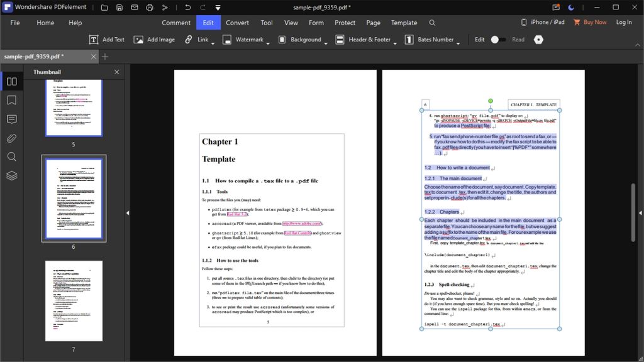This screenshot has height=362, width=644.
Task: Undo the last edit
Action: tap(186, 8)
